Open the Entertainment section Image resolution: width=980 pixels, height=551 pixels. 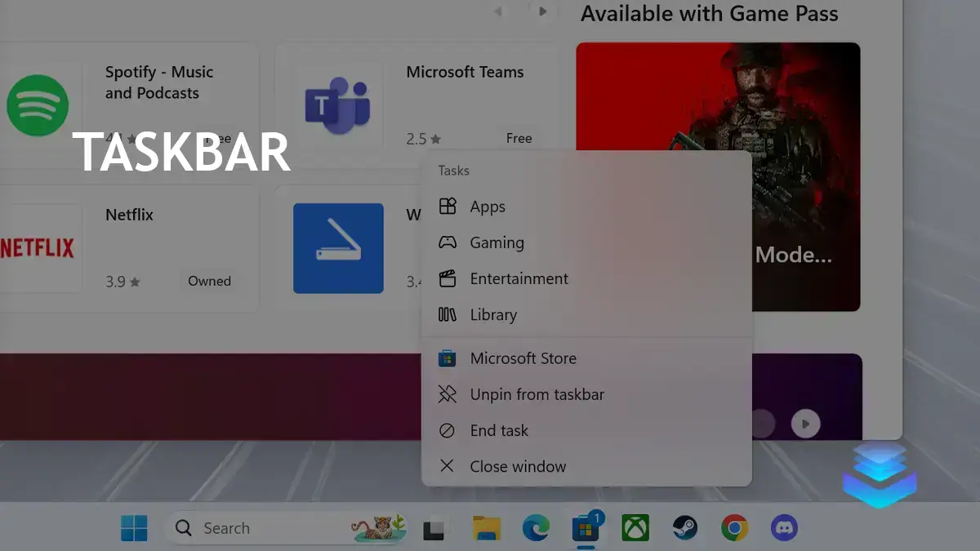tap(519, 278)
